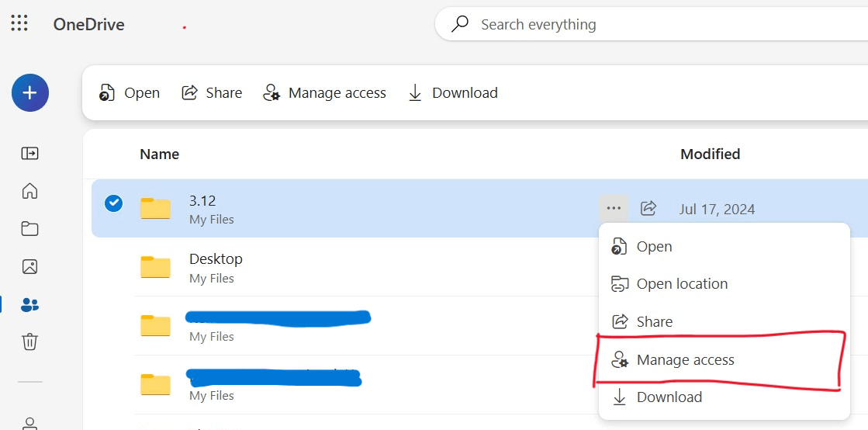Open the app launcher grid icon
The height and width of the screenshot is (430, 868).
(x=19, y=23)
